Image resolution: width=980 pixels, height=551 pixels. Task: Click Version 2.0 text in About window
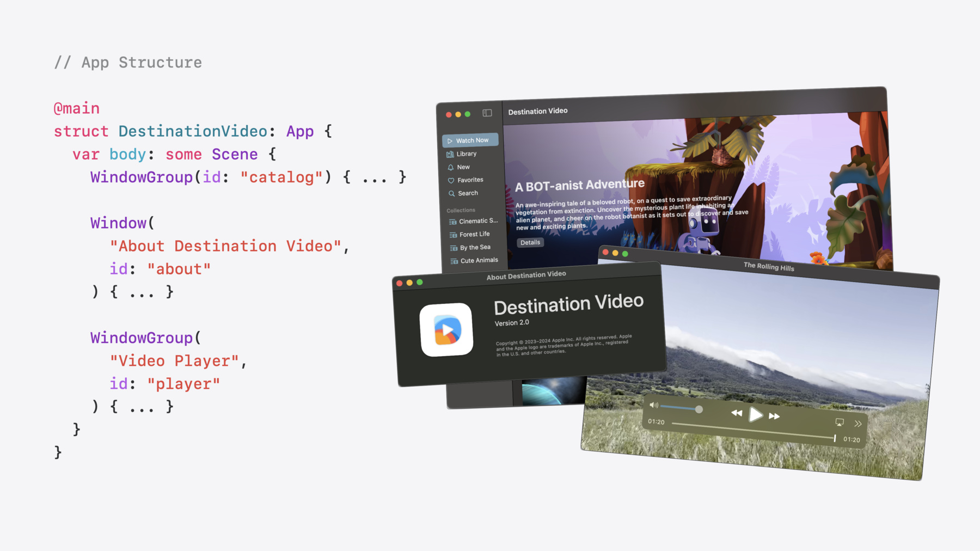tap(512, 323)
